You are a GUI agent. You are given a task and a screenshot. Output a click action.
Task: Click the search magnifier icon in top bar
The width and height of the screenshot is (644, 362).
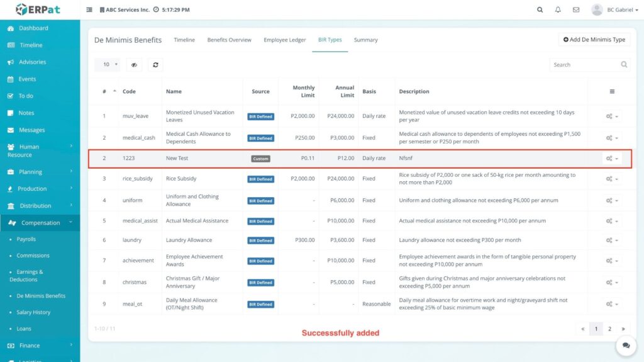tap(540, 10)
